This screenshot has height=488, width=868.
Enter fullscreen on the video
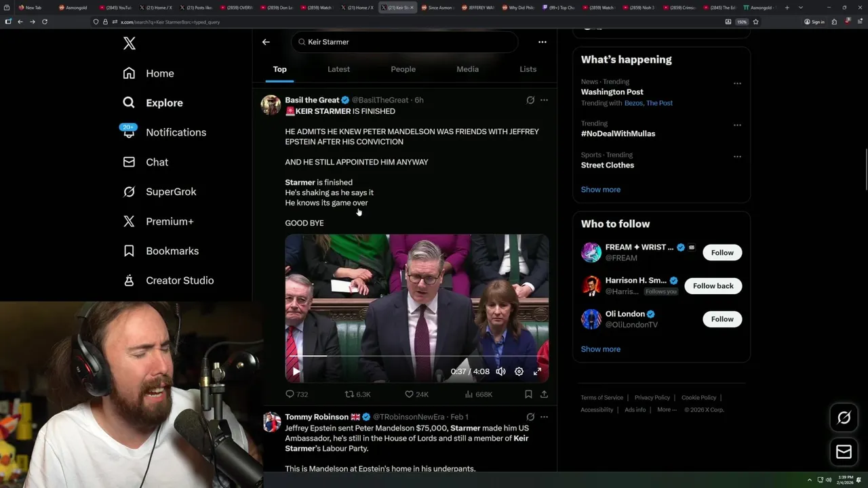[537, 371]
